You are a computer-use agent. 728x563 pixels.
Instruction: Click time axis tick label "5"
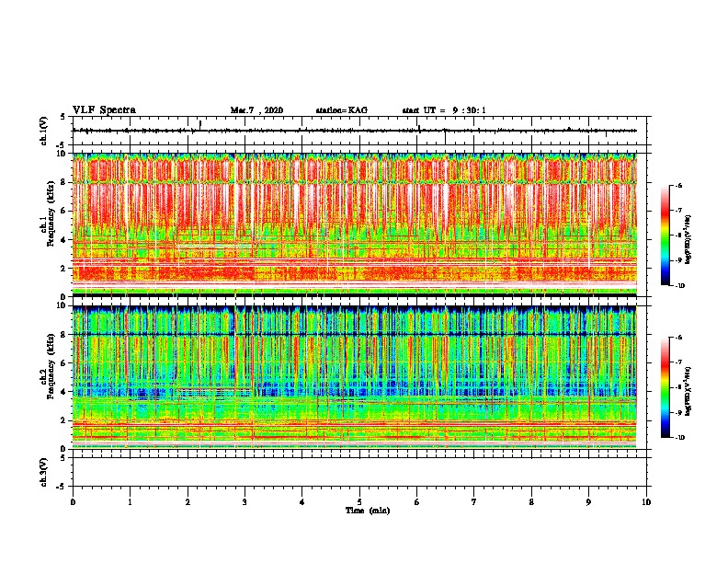[359, 501]
